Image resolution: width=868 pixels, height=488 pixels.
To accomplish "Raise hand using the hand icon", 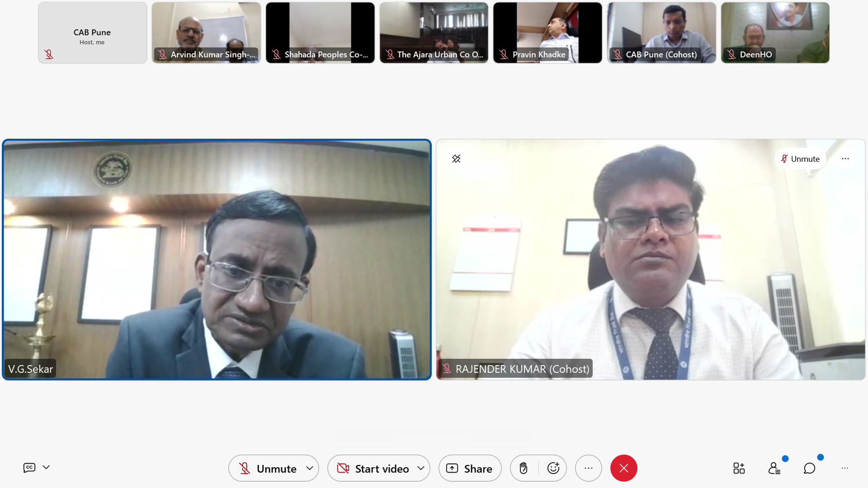I will point(524,469).
